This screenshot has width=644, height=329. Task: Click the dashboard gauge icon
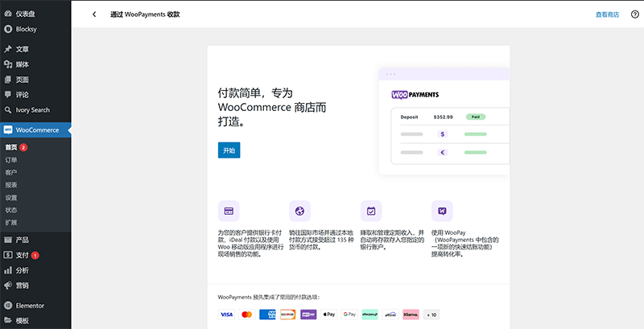[8, 14]
